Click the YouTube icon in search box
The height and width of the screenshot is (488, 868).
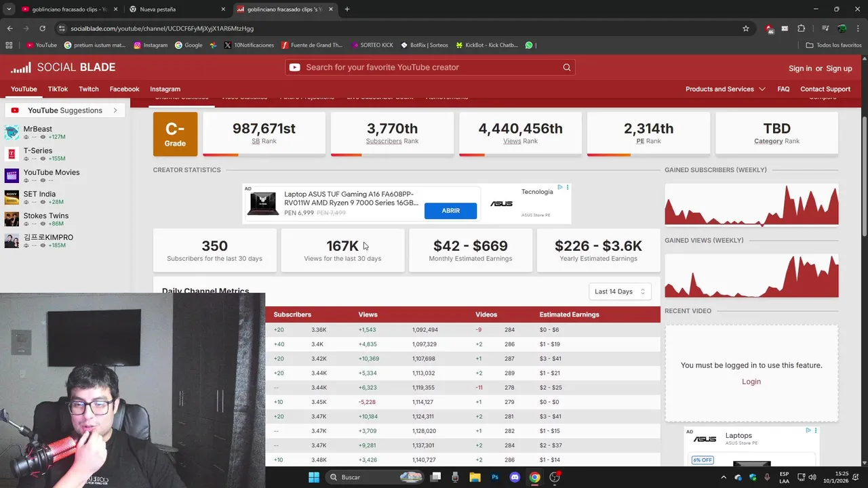[295, 67]
